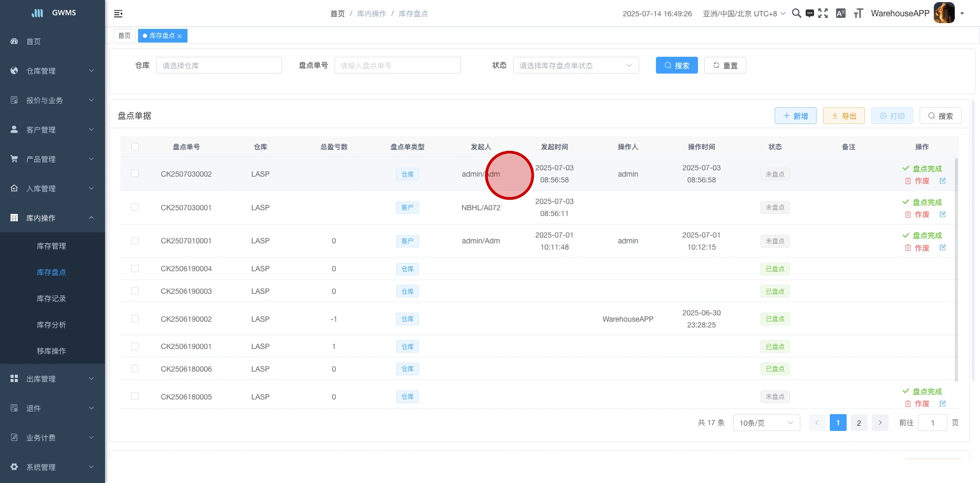This screenshot has height=483, width=980.
Task: Open the 10条/页 page size dropdown
Action: 766,423
